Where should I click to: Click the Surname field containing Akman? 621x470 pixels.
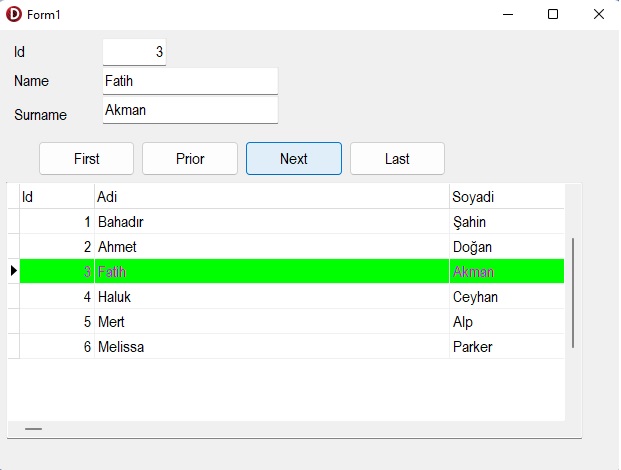click(x=190, y=110)
